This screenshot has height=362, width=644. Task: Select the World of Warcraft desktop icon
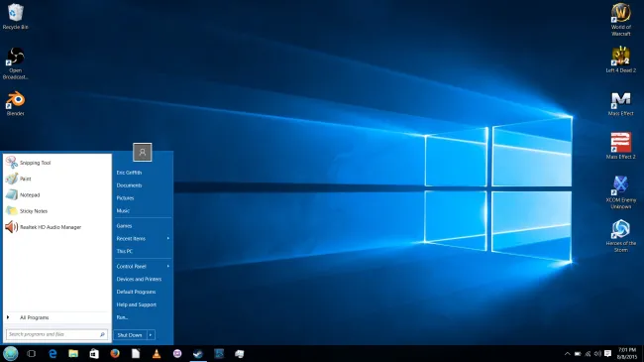coord(620,19)
